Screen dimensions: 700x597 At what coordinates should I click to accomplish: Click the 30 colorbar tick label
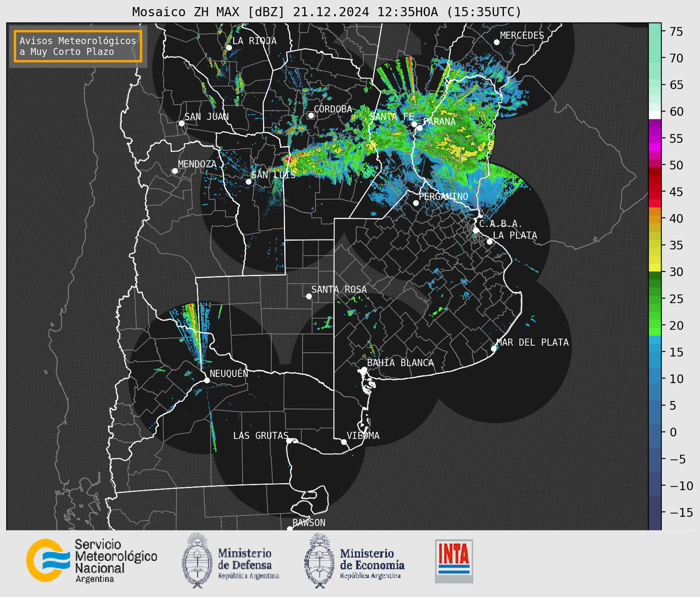tap(676, 272)
